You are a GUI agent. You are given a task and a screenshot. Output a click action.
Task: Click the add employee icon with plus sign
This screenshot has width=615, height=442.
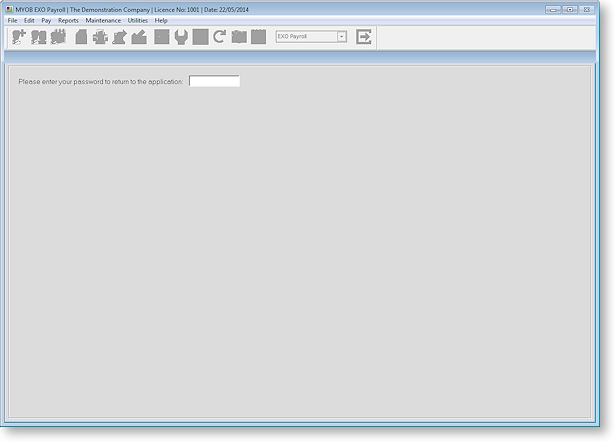[x=19, y=37]
